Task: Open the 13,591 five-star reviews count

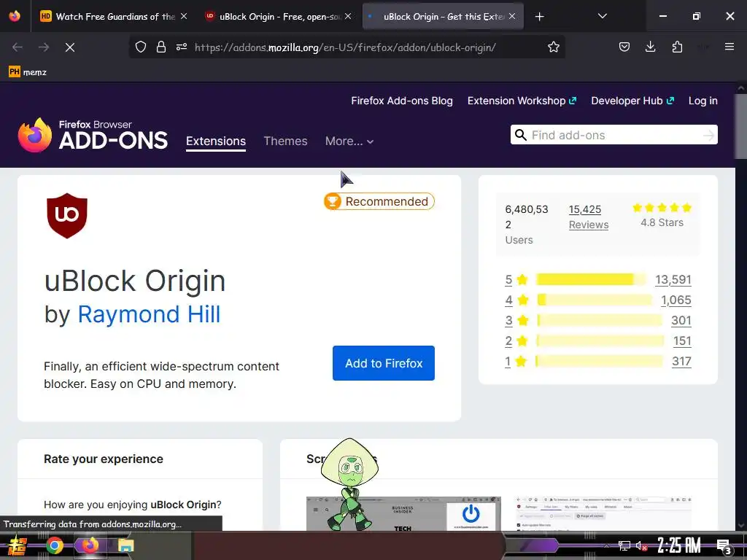Action: pyautogui.click(x=673, y=279)
